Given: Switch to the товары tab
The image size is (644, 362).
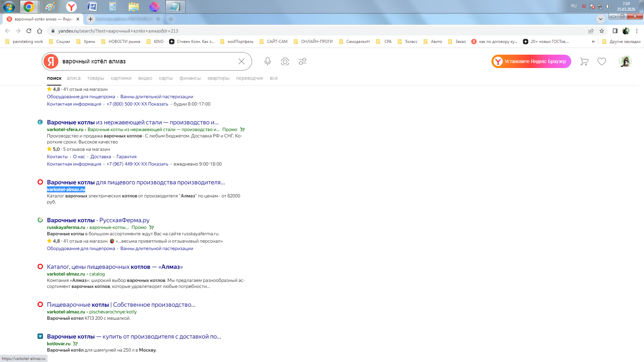Looking at the screenshot, I should tap(96, 78).
